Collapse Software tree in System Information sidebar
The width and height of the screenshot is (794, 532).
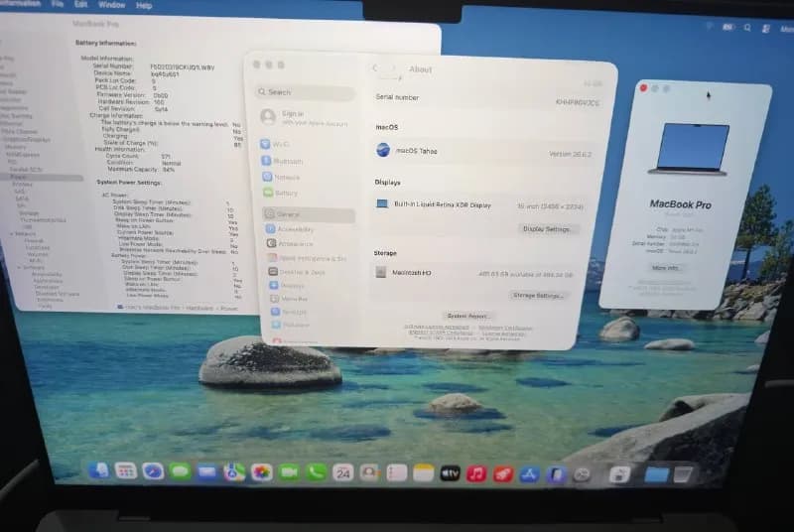(20, 267)
